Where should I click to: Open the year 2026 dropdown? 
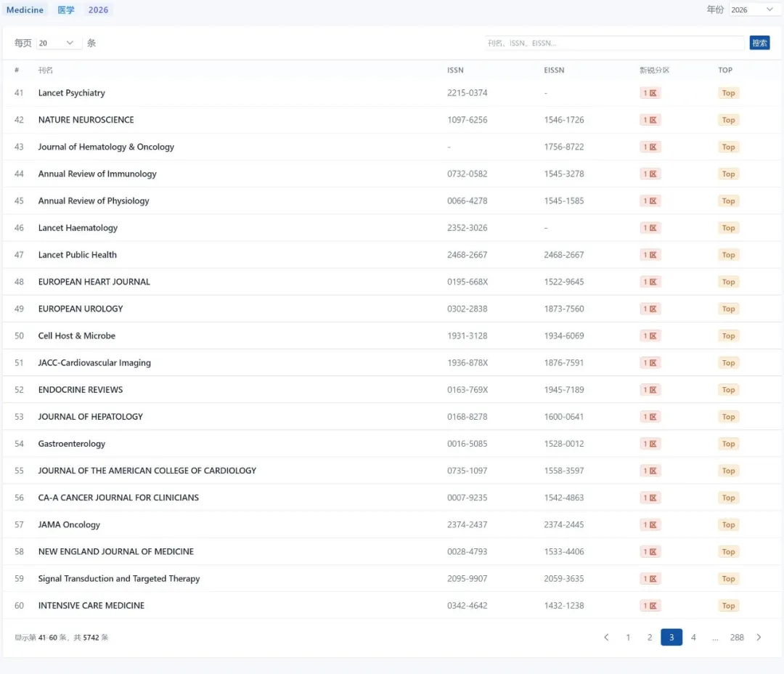[x=752, y=9]
